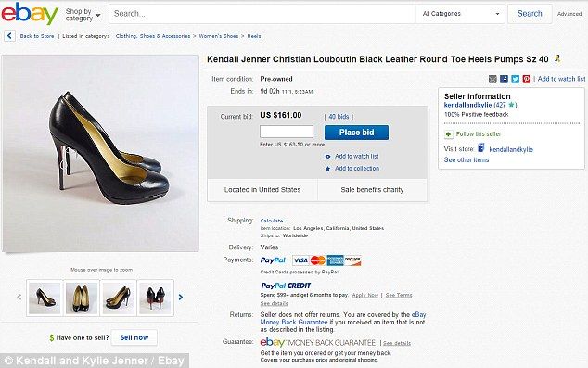The width and height of the screenshot is (588, 368).
Task: Open the Heels breadcrumb category
Action: click(x=254, y=36)
